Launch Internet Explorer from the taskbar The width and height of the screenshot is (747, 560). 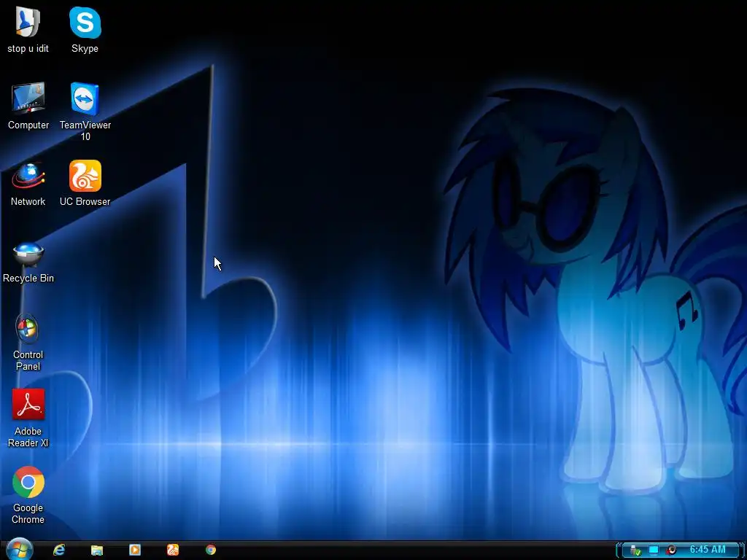coord(59,550)
